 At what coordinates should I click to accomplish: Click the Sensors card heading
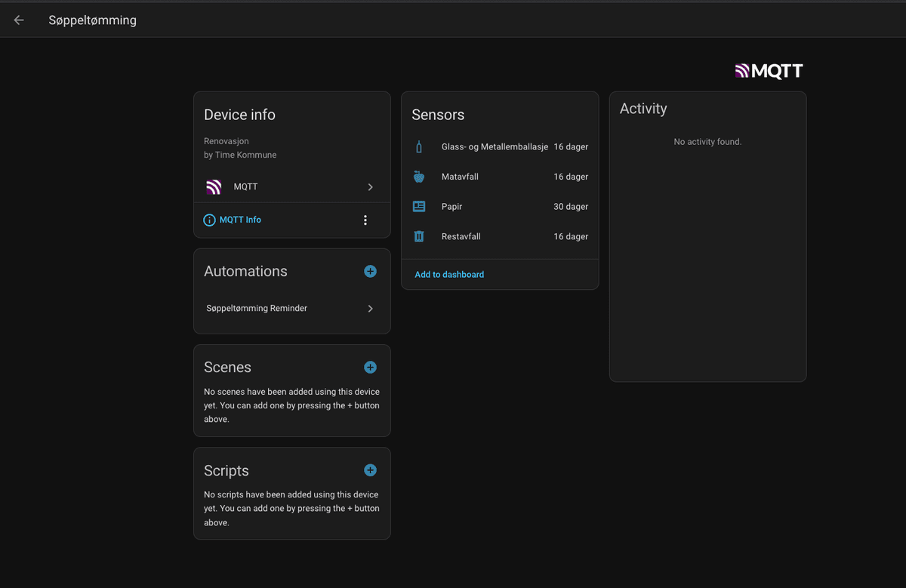(438, 115)
